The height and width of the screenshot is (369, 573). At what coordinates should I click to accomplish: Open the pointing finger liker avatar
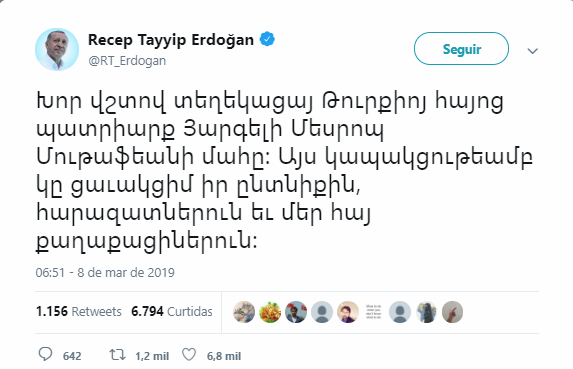452,312
